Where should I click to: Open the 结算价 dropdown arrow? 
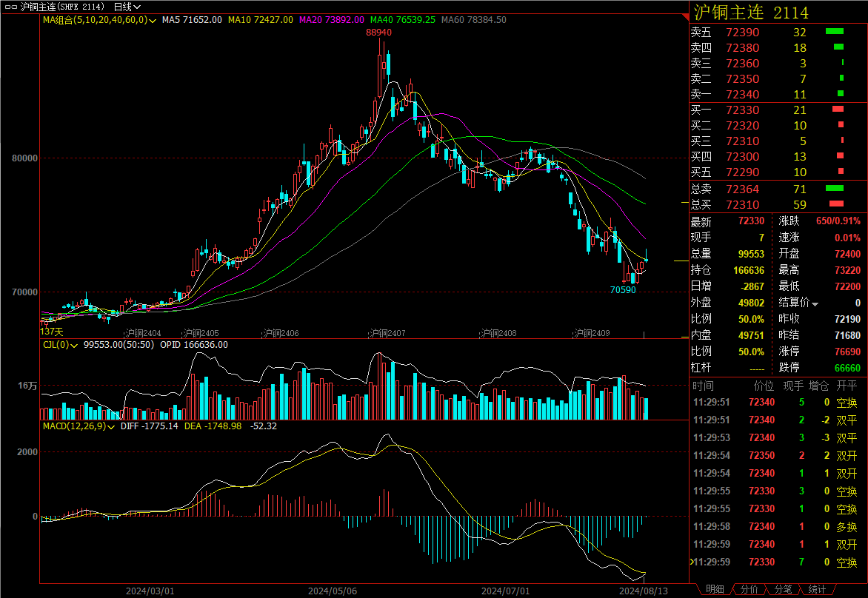815,303
